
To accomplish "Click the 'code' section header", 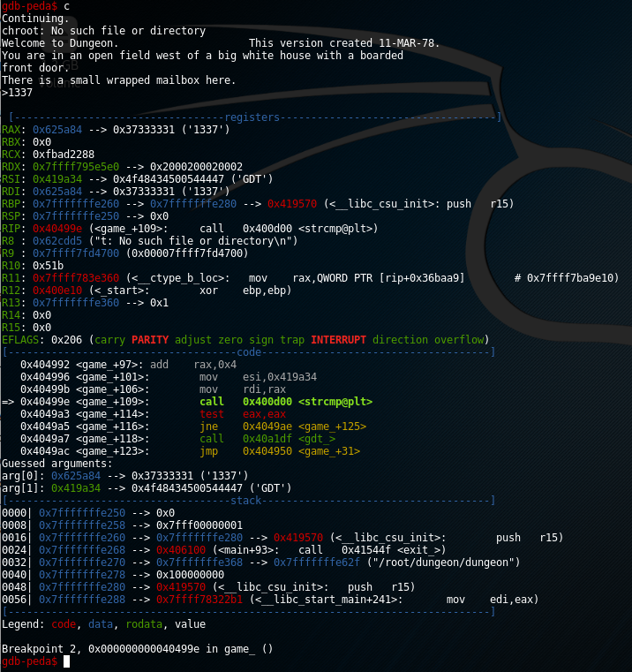I will 249,352.
